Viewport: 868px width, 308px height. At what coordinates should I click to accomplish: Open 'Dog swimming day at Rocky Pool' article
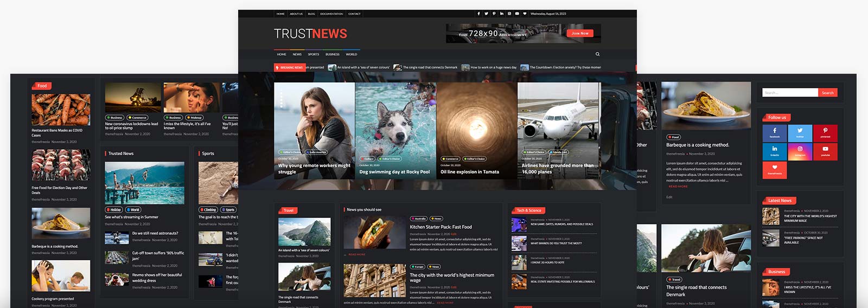coord(394,172)
